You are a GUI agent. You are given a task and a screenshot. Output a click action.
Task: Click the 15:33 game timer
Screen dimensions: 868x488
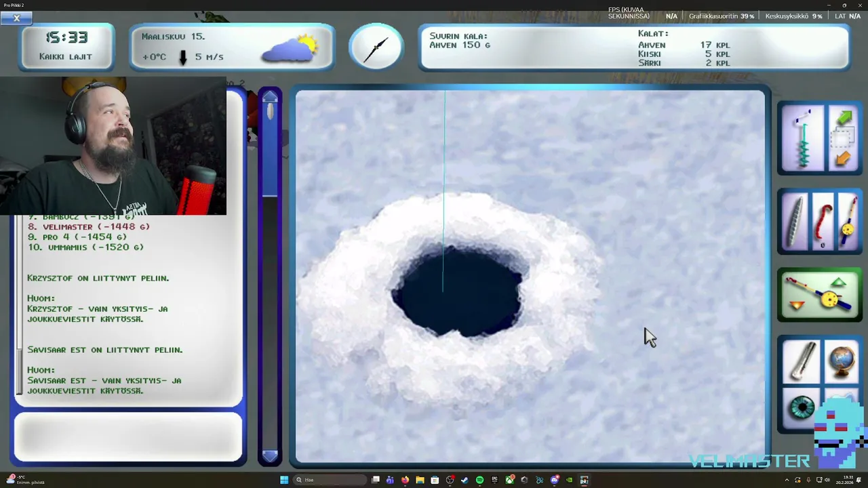point(66,37)
